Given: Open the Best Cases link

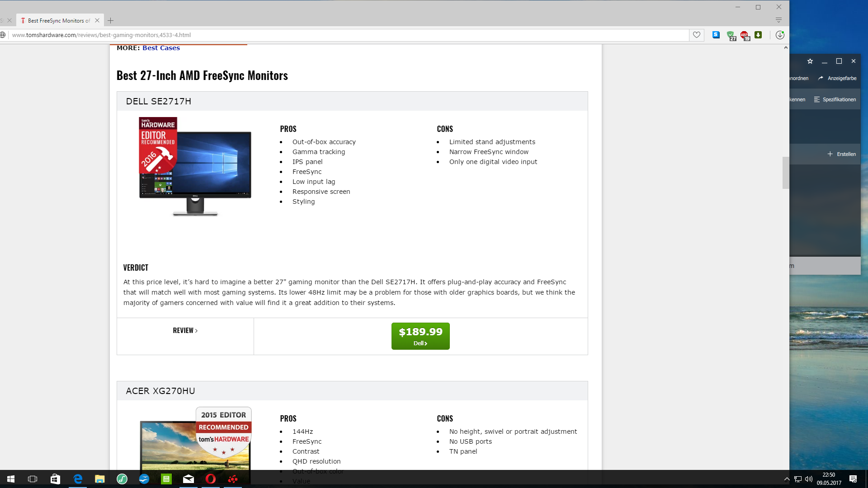Looking at the screenshot, I should click(x=161, y=48).
